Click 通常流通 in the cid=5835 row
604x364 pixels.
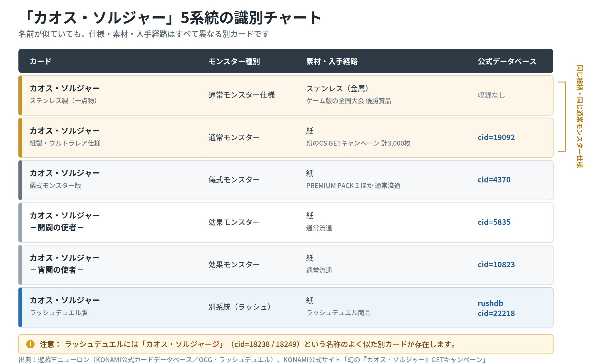(319, 228)
